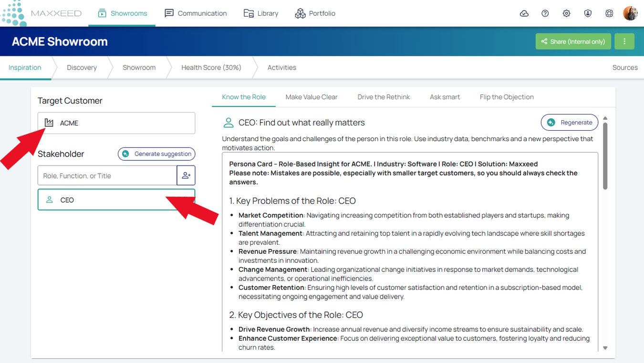Open the Showrooms navigation tab
644x363 pixels.
coord(122,13)
